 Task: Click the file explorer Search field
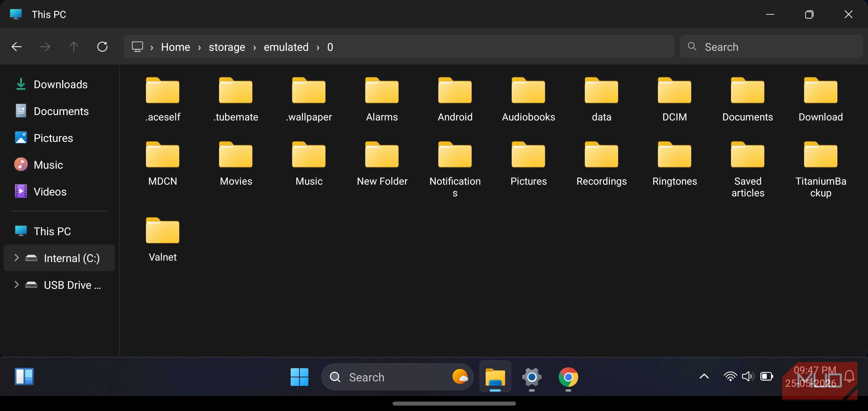[x=771, y=47]
